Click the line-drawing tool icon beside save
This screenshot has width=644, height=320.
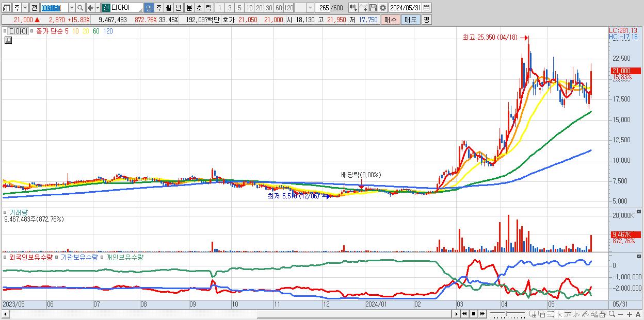click(x=363, y=8)
